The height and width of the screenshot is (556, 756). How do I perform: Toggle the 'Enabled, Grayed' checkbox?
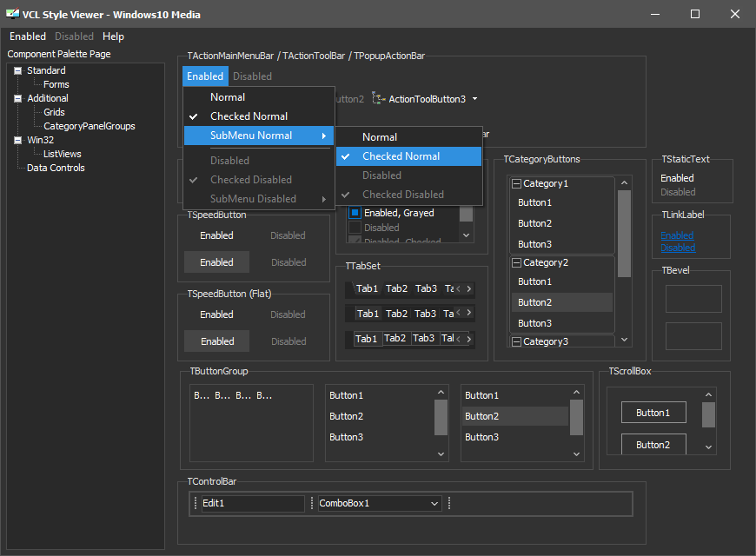[x=355, y=213]
